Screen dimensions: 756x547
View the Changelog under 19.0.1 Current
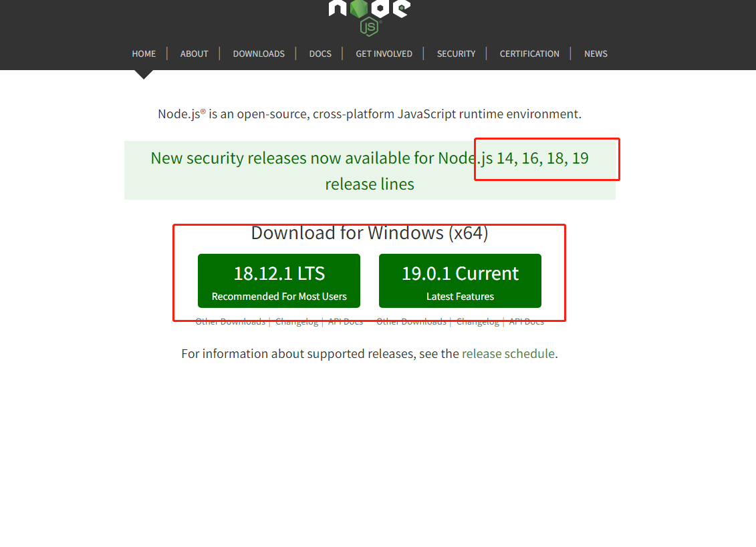[x=478, y=321]
